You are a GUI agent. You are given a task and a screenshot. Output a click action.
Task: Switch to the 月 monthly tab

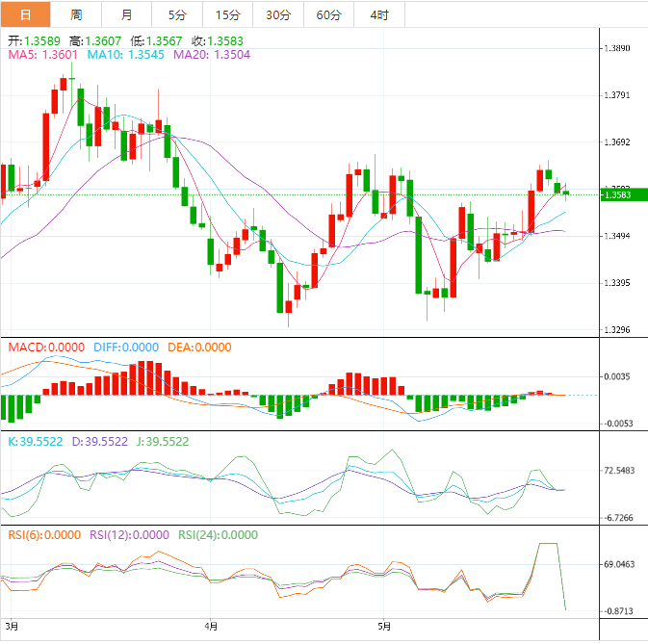[126, 14]
